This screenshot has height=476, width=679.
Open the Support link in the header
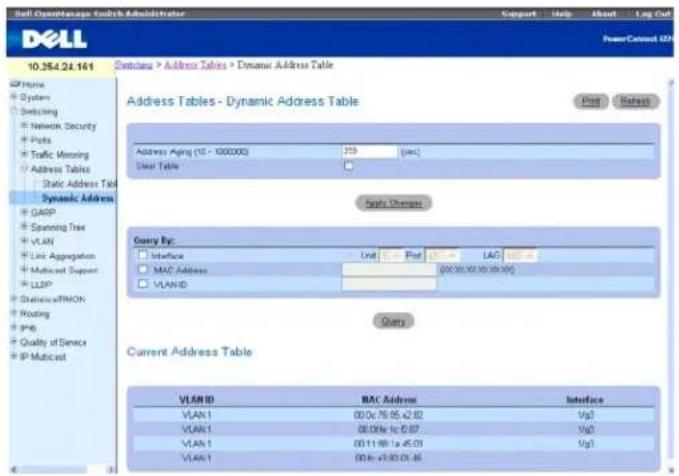tap(518, 14)
